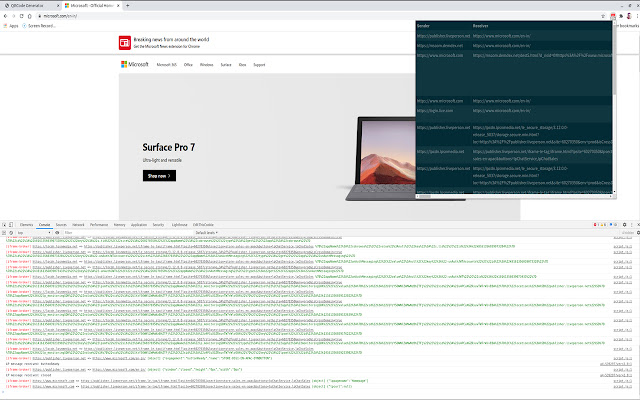
Task: Click the Shop now button
Action: (x=159, y=176)
